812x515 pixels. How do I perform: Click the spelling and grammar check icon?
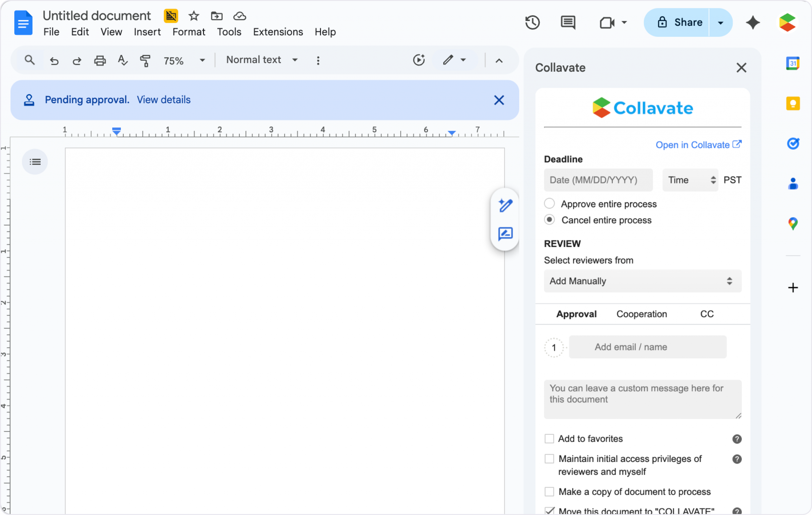click(122, 61)
